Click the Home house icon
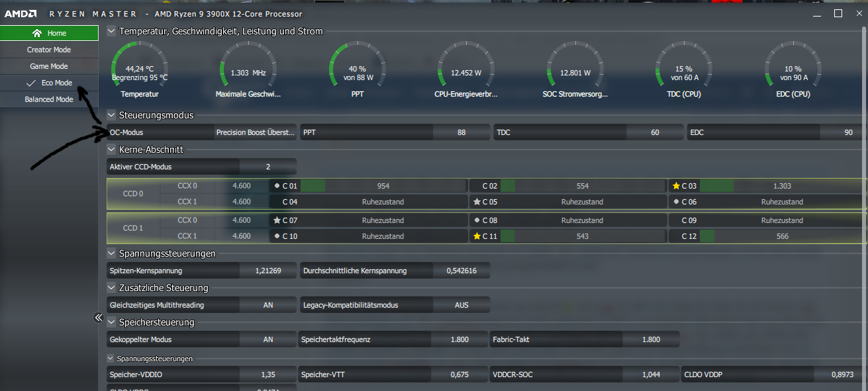The height and width of the screenshot is (391, 868). [37, 33]
